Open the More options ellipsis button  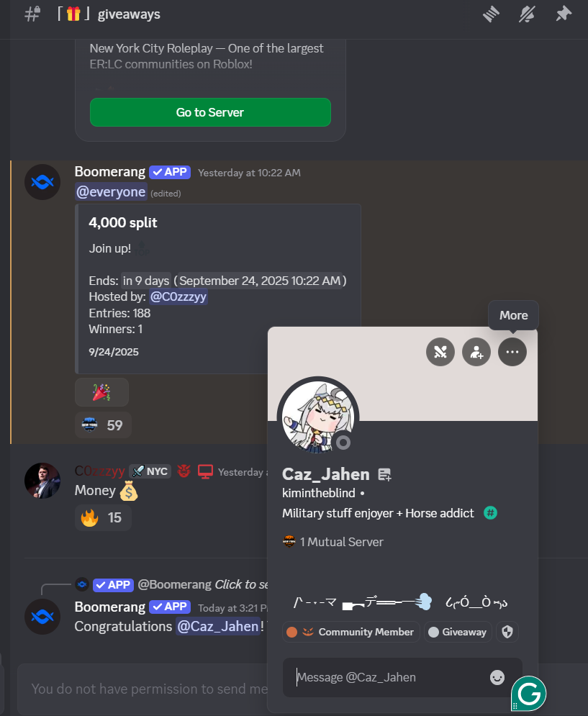(x=512, y=352)
